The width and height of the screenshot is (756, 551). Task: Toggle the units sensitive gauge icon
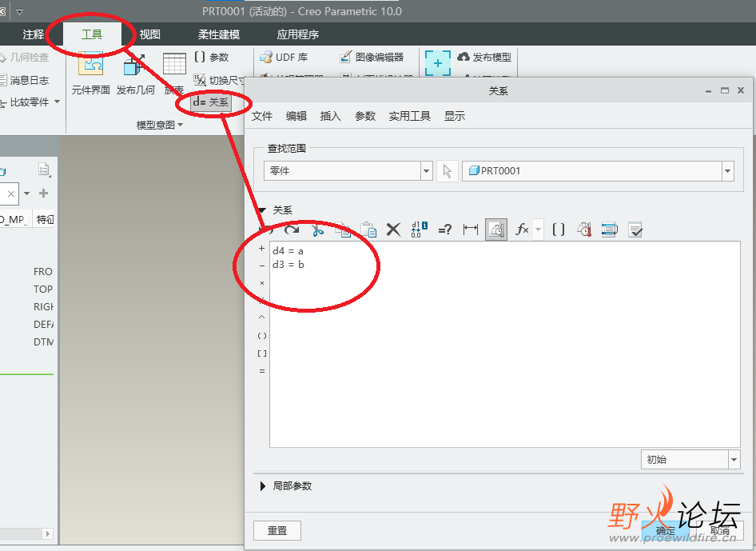(x=496, y=230)
